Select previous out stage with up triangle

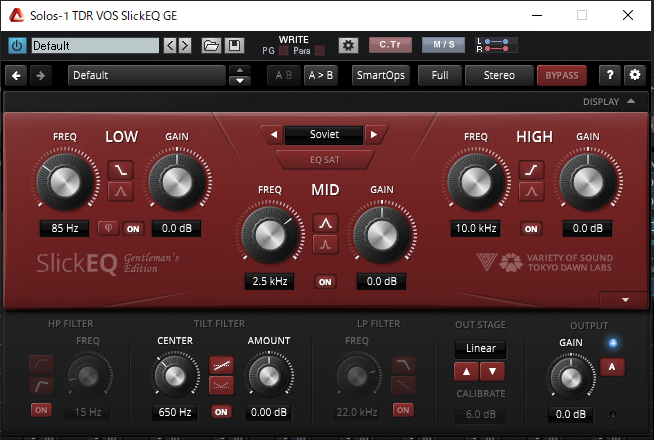(x=467, y=371)
